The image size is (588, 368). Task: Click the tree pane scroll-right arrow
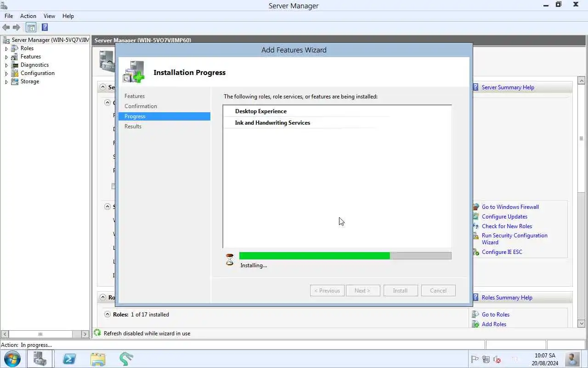tap(85, 334)
